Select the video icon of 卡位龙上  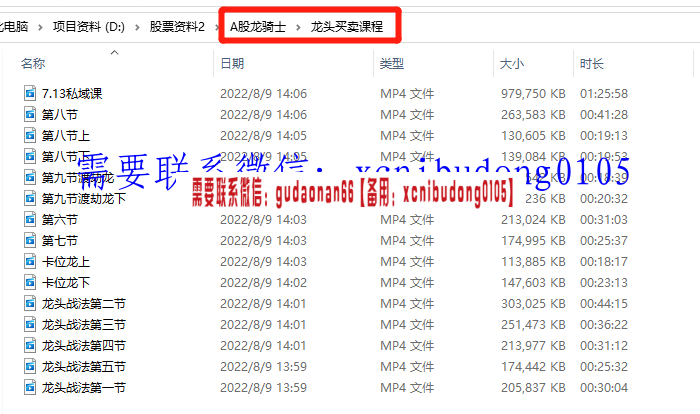point(30,261)
